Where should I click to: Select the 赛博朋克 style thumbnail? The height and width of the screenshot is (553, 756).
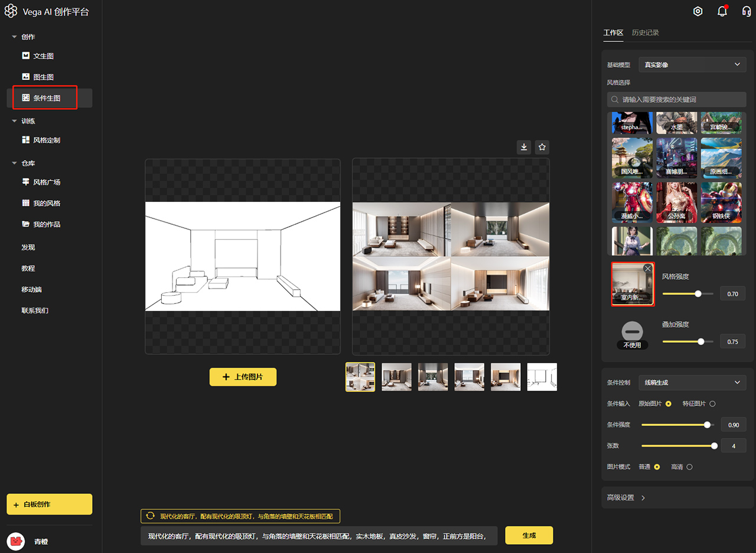point(677,158)
